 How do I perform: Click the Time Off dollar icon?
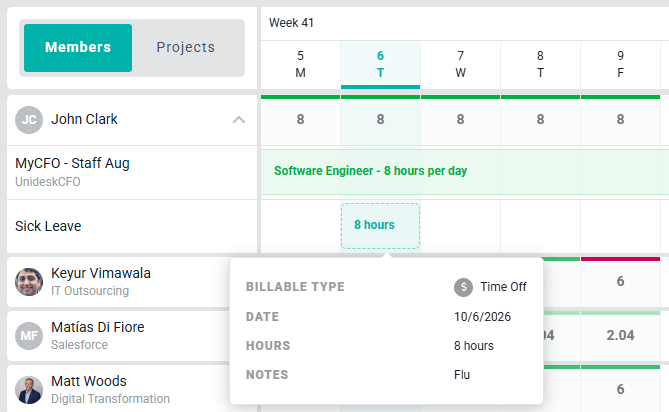coord(463,287)
